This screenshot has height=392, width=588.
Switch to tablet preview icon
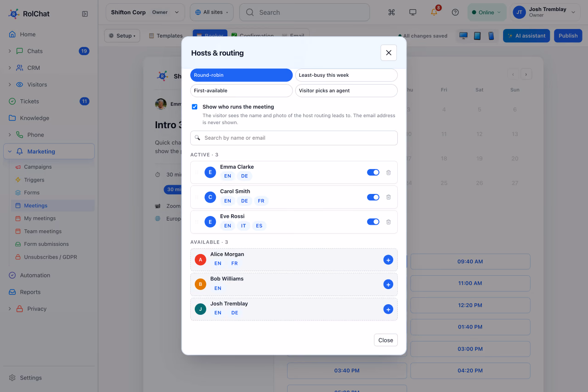477,36
